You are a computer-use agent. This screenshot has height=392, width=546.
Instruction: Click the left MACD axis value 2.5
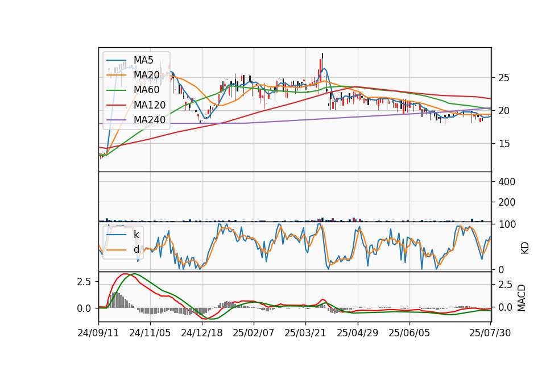(84, 282)
